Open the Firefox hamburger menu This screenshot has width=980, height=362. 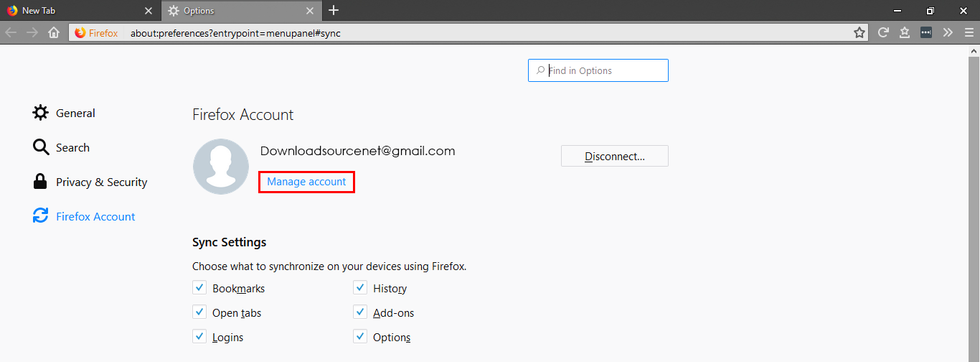coord(969,33)
